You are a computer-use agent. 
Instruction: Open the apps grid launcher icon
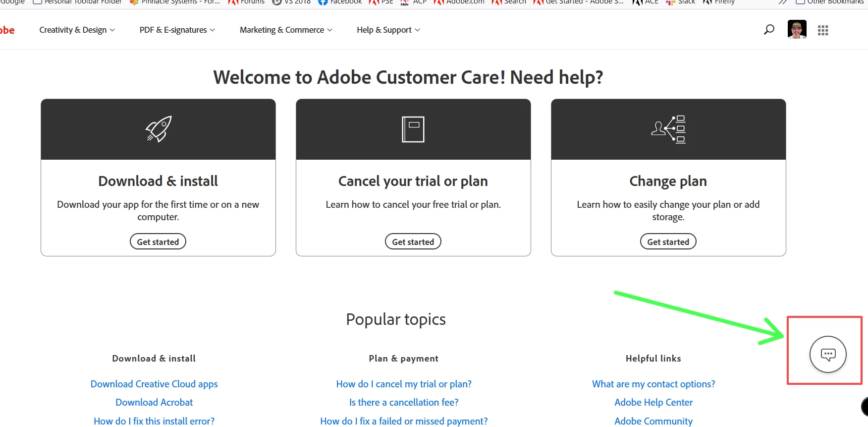tap(823, 30)
